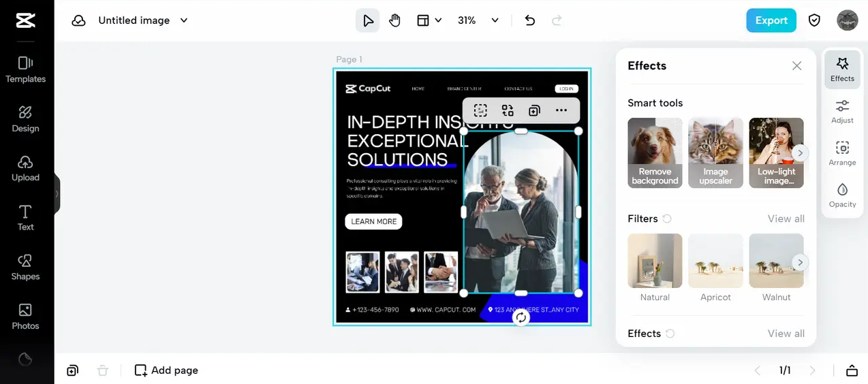868x384 pixels.
Task: Choose the Low-light image smart tool
Action: coord(776,153)
